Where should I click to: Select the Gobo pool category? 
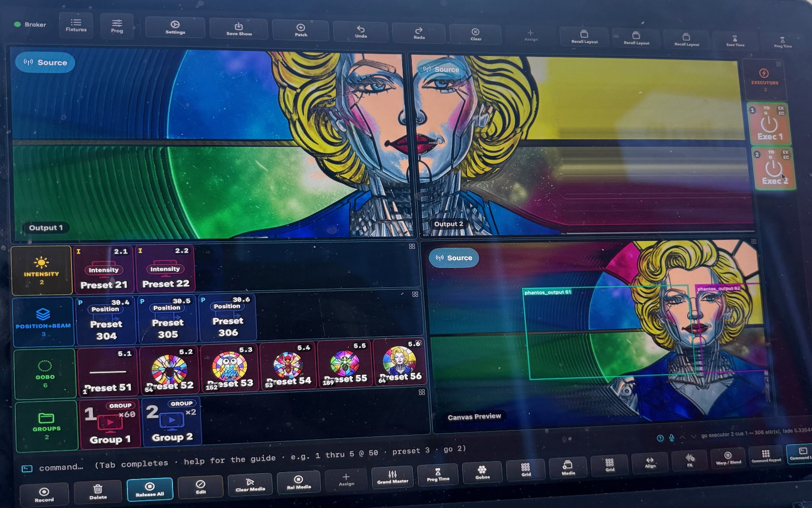[45, 374]
